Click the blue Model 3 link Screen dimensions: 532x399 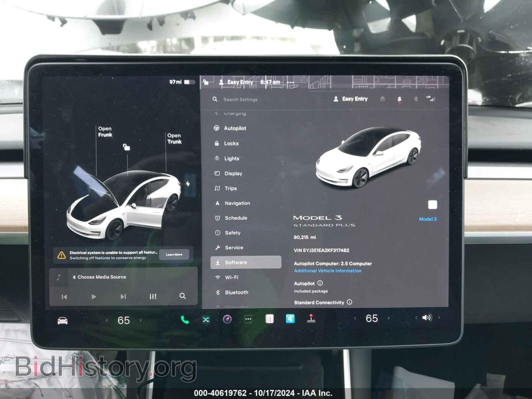[428, 219]
